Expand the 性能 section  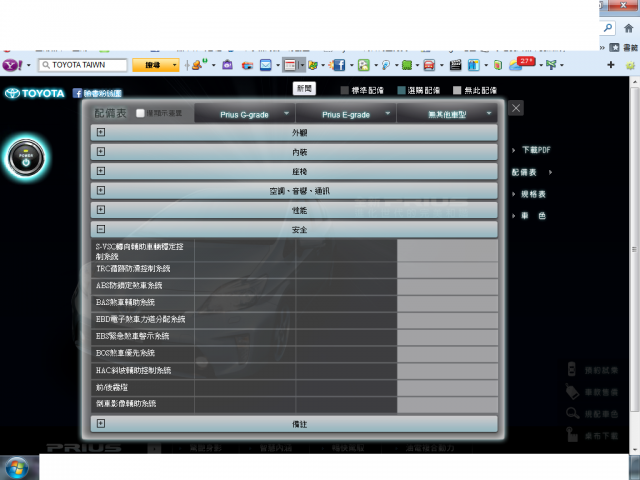[x=294, y=210]
